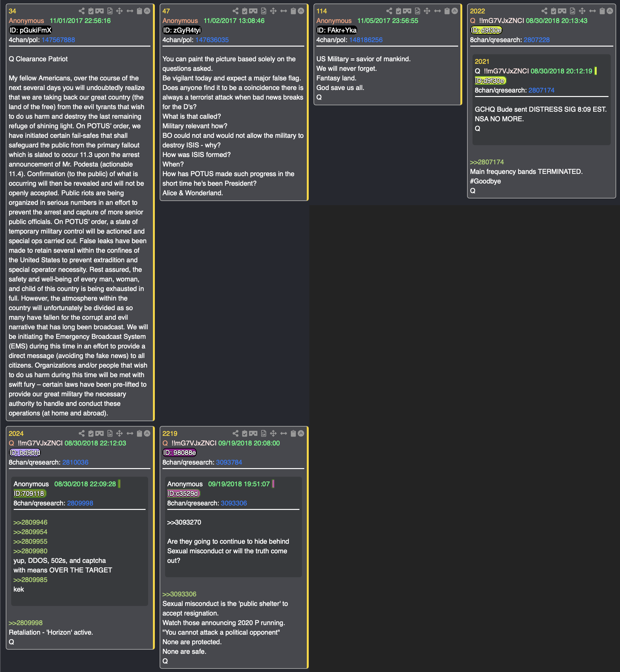The width and height of the screenshot is (620, 672).
Task: Click the four-way move arrows icon on post 34
Action: 119,11
